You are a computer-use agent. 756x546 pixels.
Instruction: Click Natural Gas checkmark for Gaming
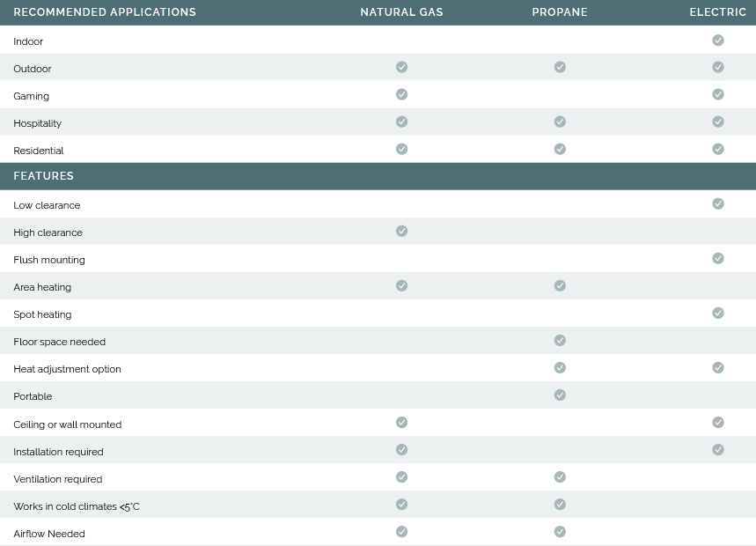tap(401, 94)
